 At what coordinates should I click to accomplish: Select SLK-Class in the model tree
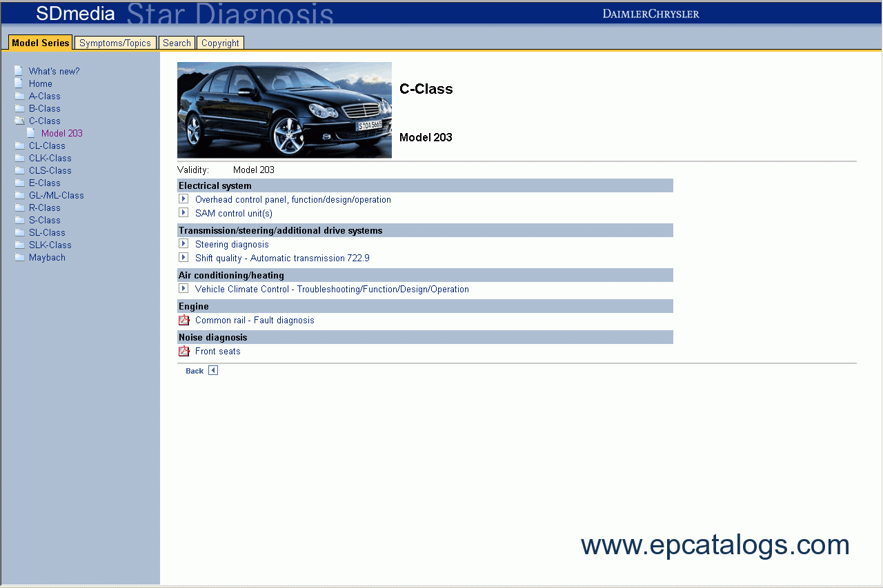coord(50,245)
